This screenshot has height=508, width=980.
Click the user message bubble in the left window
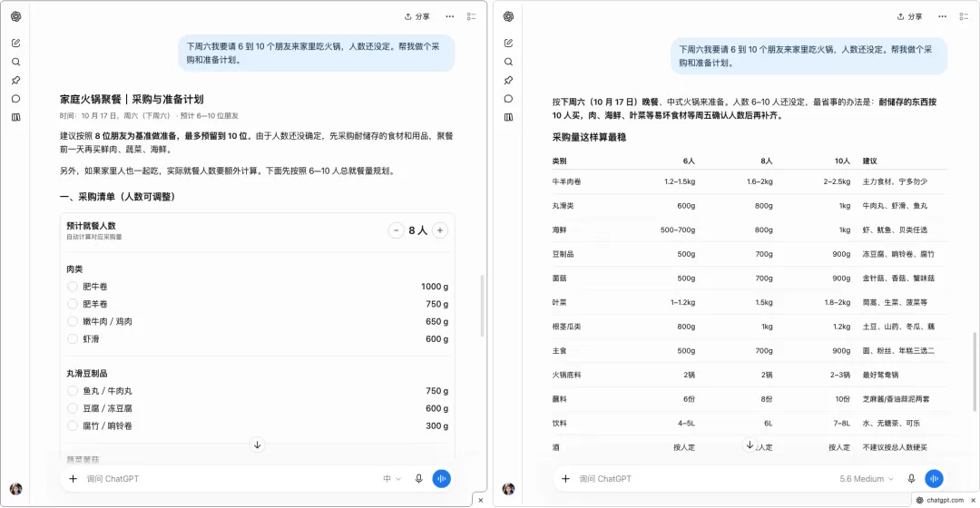[x=317, y=54]
